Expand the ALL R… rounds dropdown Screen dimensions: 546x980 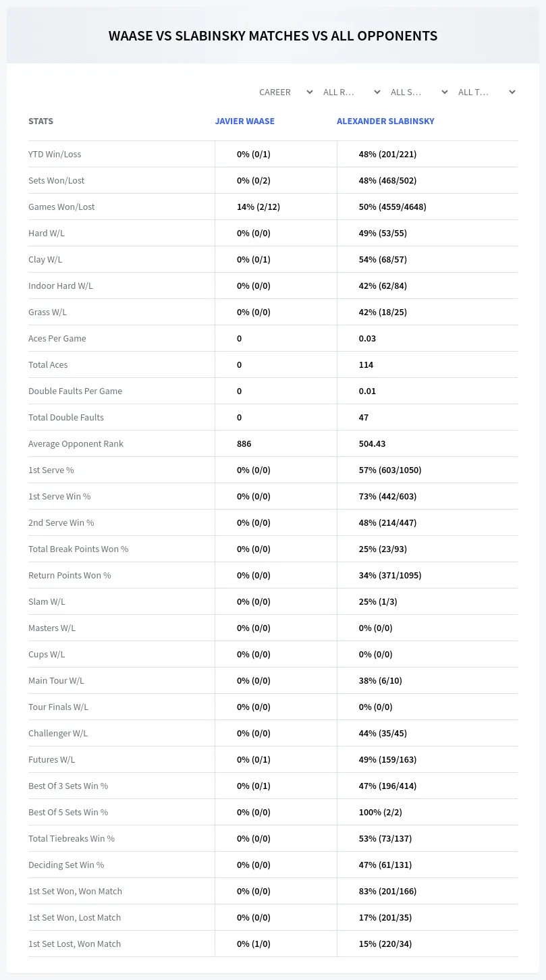(352, 92)
